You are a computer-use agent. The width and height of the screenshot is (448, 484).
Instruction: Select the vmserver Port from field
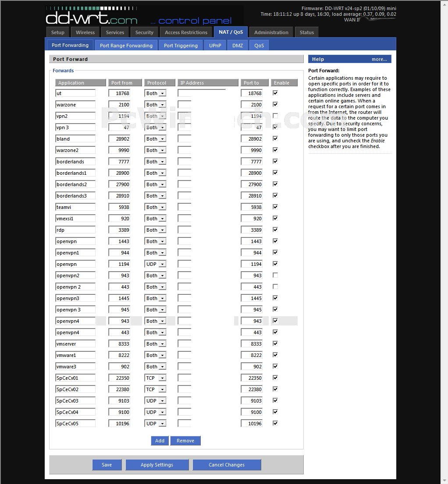point(119,344)
